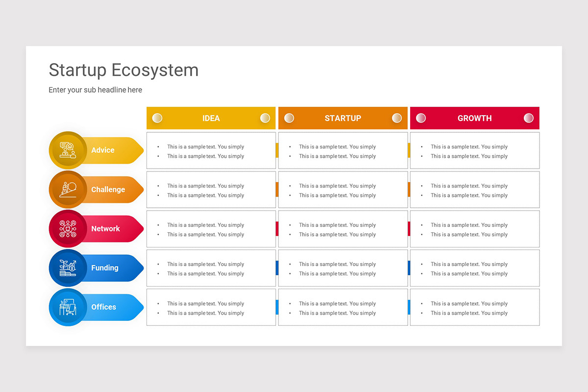Select the Offices row text box under GROWTH
The image size is (588, 392).
tap(475, 307)
